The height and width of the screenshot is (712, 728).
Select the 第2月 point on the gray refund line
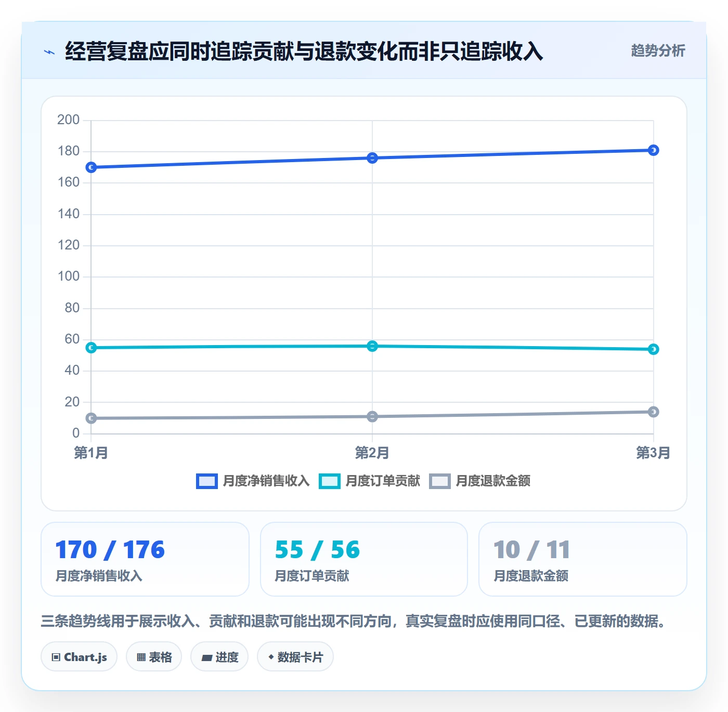point(372,417)
